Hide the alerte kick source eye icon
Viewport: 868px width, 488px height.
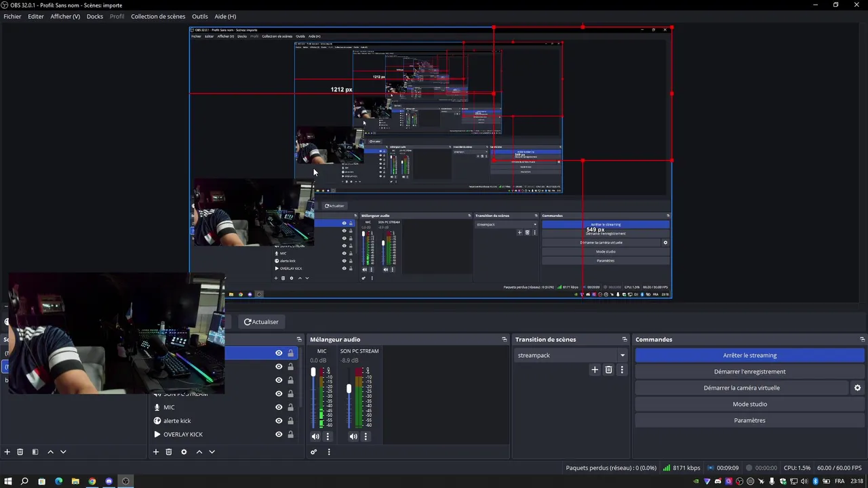click(279, 421)
